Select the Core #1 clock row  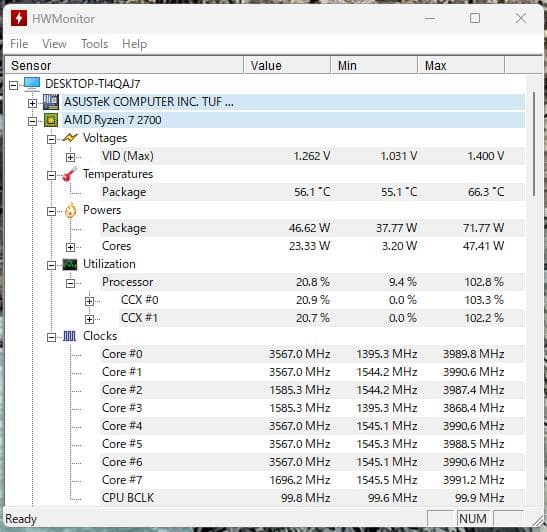[312, 372]
